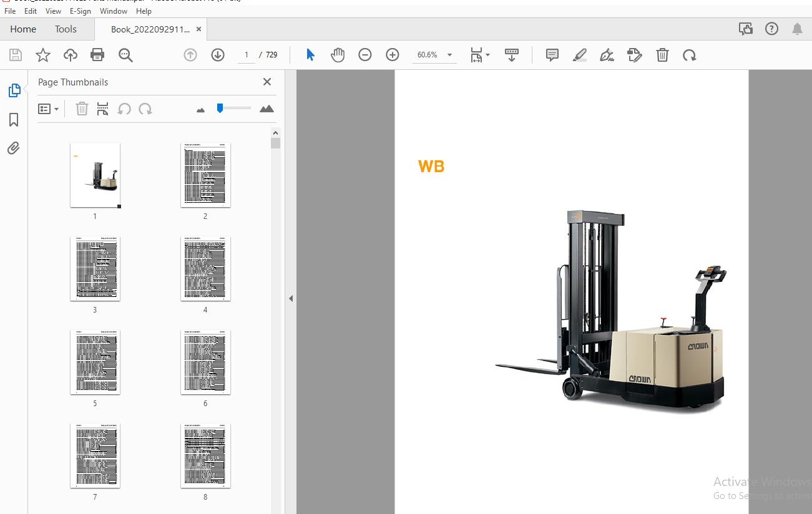Activate the Hand pan tool
This screenshot has height=514, width=812.
tap(338, 55)
